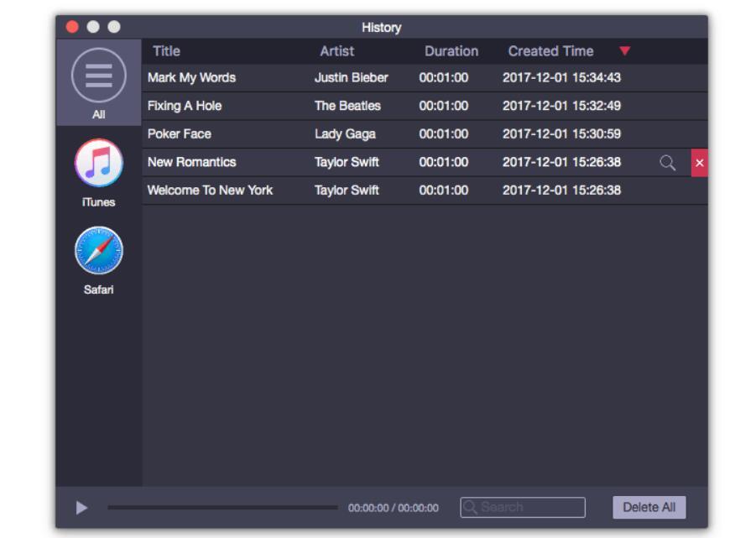756x538 pixels.
Task: Click duration in Poker Face row
Action: [444, 133]
